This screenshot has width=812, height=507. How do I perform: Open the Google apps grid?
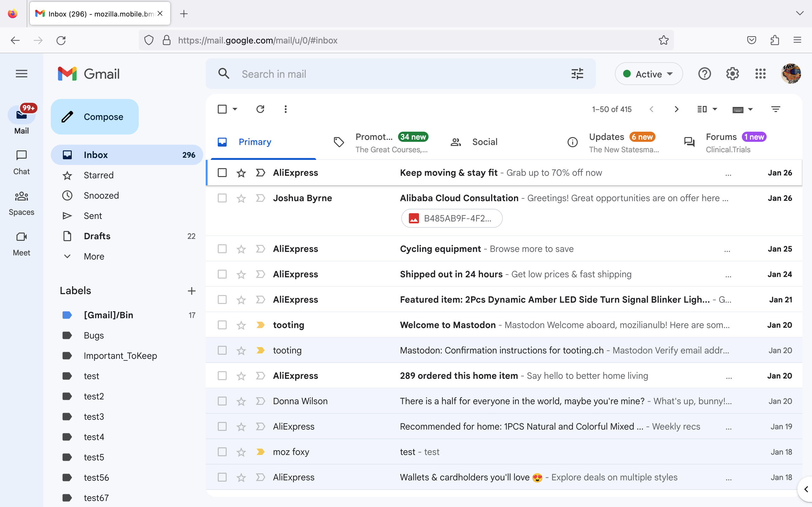pos(760,74)
